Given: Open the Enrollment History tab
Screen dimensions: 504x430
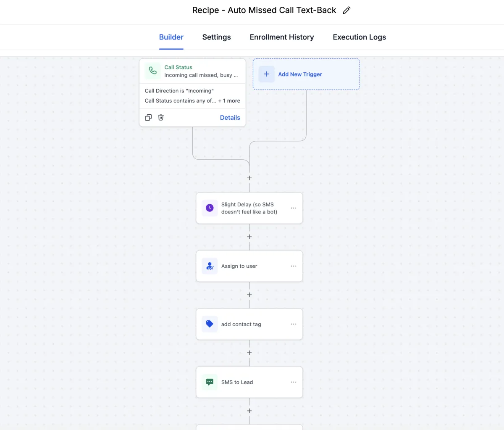Looking at the screenshot, I should [x=281, y=37].
